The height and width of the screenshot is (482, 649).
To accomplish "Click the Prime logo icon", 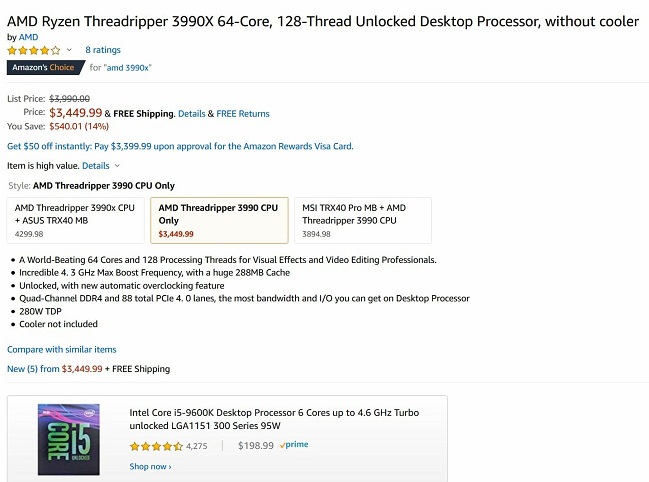I will coord(295,446).
